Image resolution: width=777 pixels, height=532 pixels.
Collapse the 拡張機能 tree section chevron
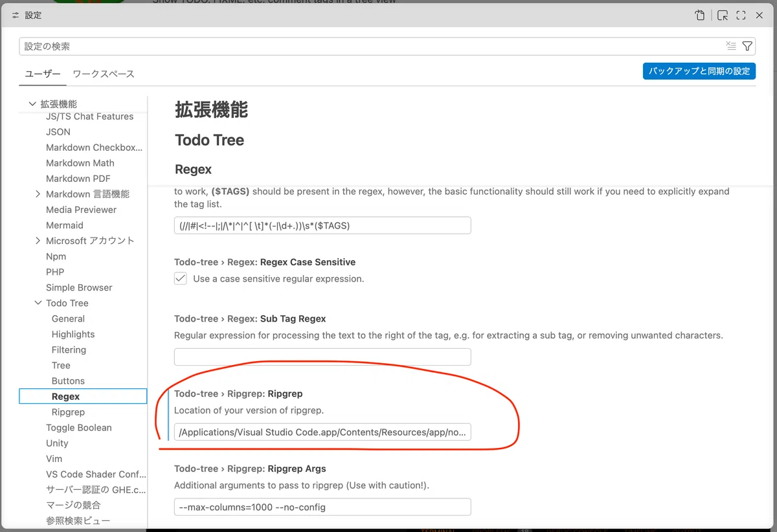point(32,104)
